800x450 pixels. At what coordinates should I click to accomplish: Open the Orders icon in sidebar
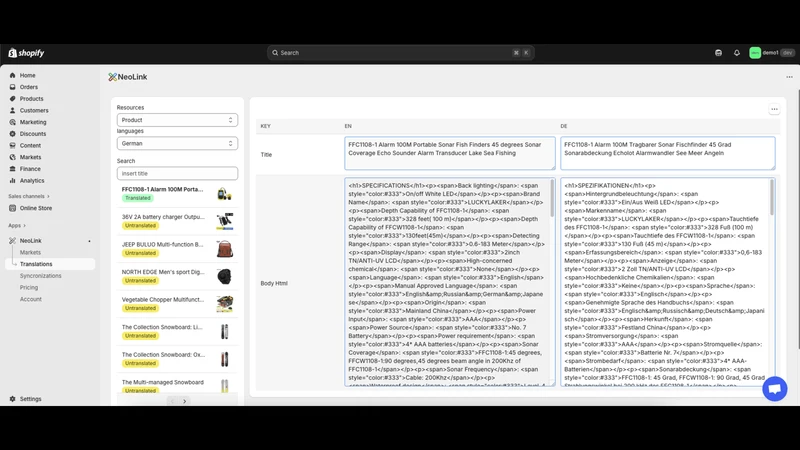click(x=12, y=87)
